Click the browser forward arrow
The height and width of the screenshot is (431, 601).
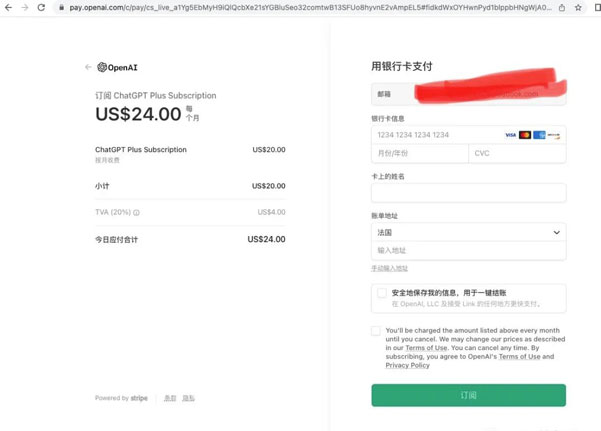pyautogui.click(x=25, y=7)
